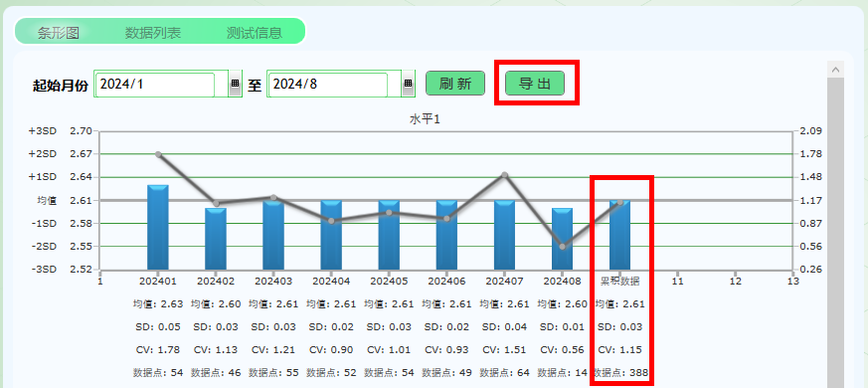Click the text CV: 1.78
Image resolution: width=868 pixels, height=388 pixels.
click(158, 350)
